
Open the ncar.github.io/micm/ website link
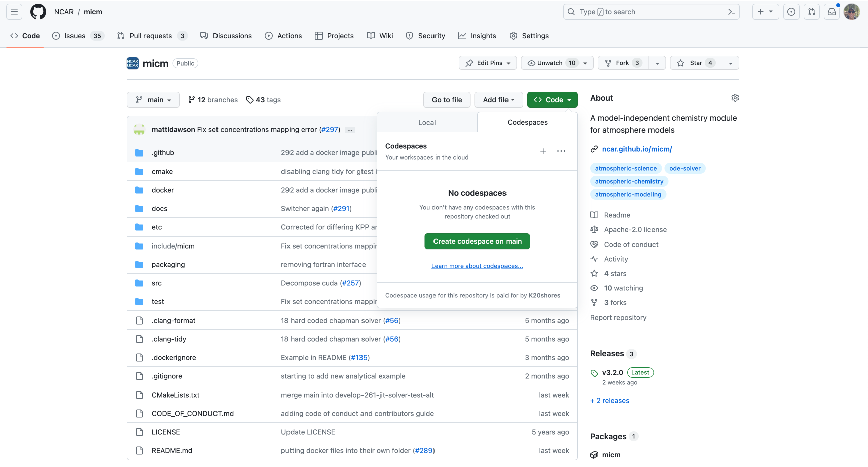pyautogui.click(x=636, y=149)
